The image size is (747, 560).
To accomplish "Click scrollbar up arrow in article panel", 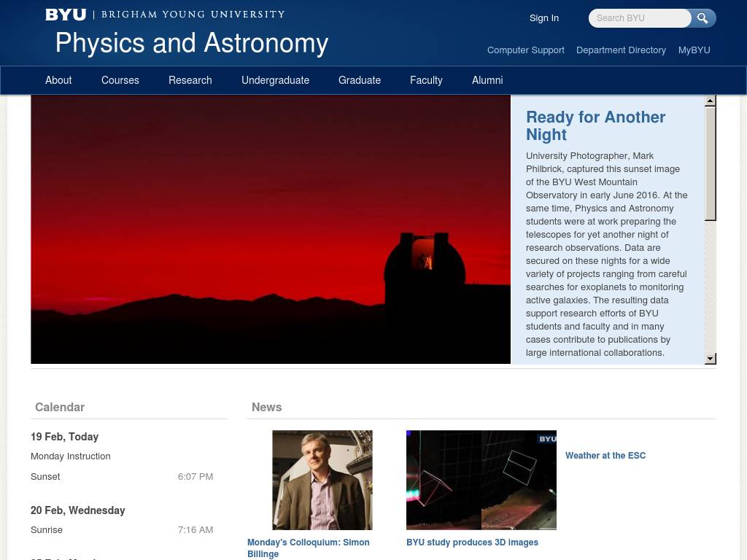I will (710, 101).
